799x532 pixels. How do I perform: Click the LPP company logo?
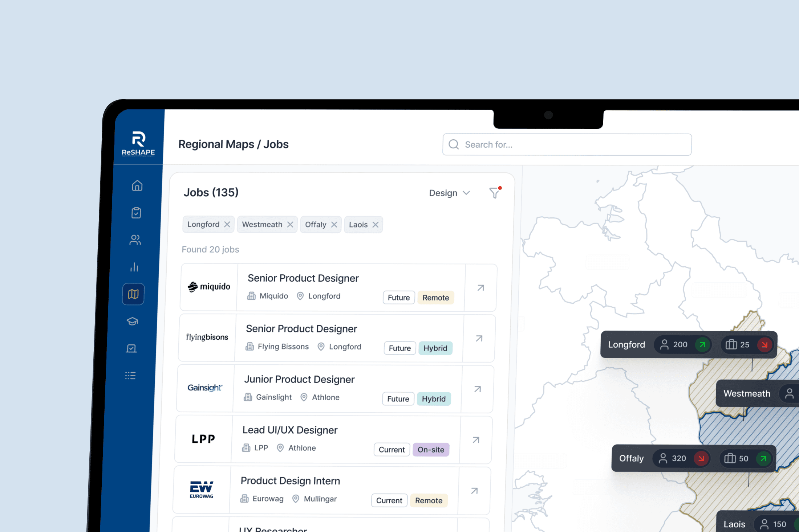point(203,439)
